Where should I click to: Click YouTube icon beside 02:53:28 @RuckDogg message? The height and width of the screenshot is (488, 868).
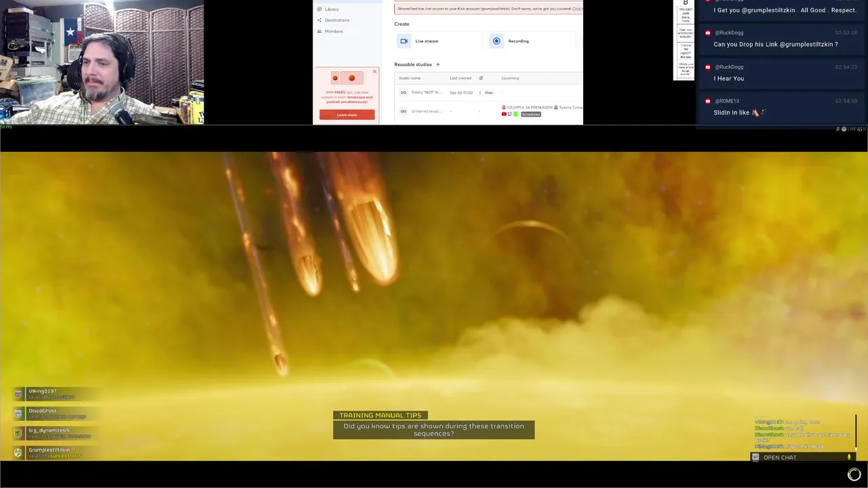(x=708, y=33)
